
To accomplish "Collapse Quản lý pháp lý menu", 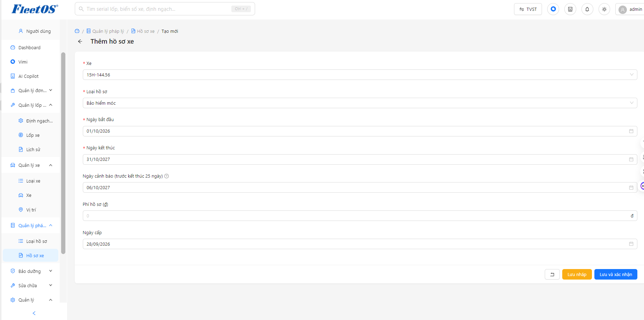I will (x=31, y=225).
